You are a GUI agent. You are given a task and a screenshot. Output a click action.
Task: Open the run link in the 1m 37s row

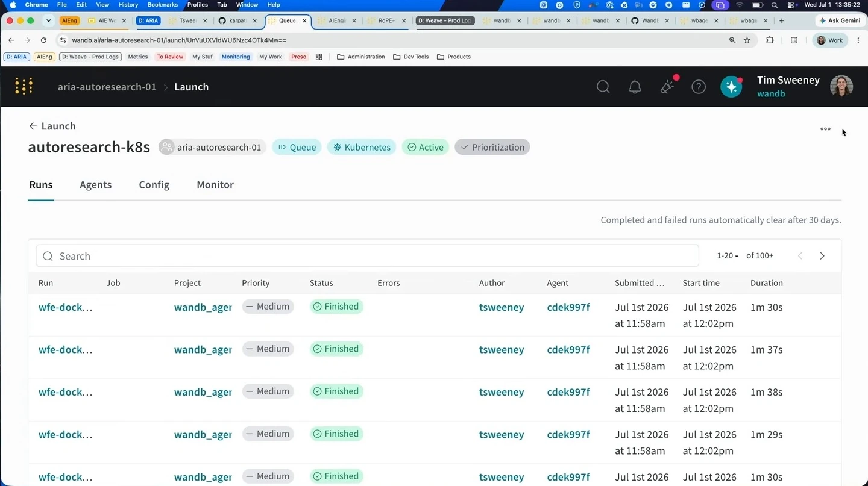coord(66,349)
